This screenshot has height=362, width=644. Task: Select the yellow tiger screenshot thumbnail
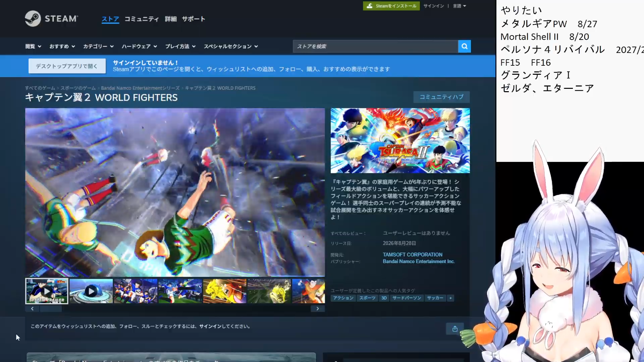tap(225, 291)
